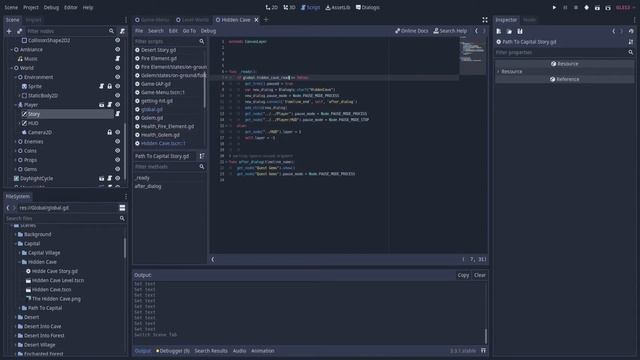Open the Animation bottom panel
The image size is (640, 360).
point(263,351)
